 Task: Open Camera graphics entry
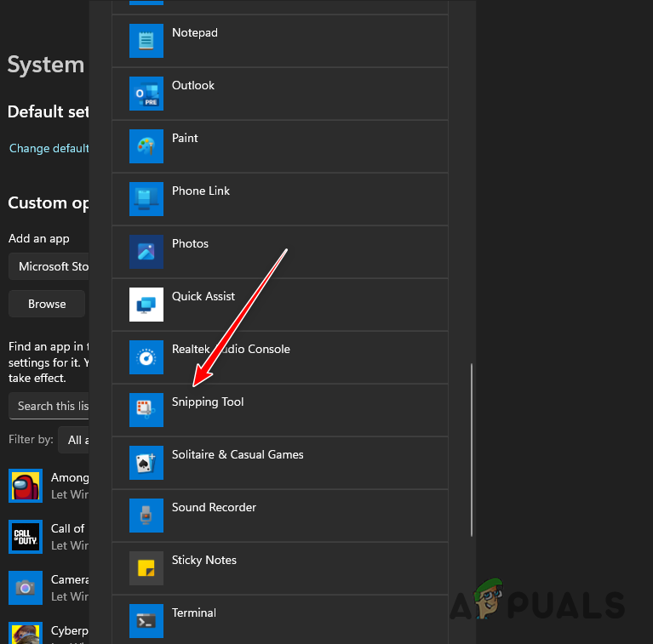point(49,588)
